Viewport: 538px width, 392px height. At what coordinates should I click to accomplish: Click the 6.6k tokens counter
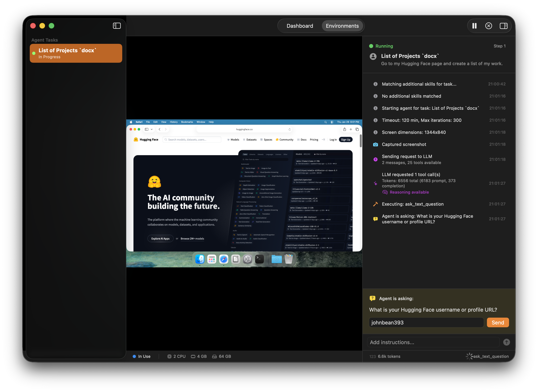tap(389, 356)
